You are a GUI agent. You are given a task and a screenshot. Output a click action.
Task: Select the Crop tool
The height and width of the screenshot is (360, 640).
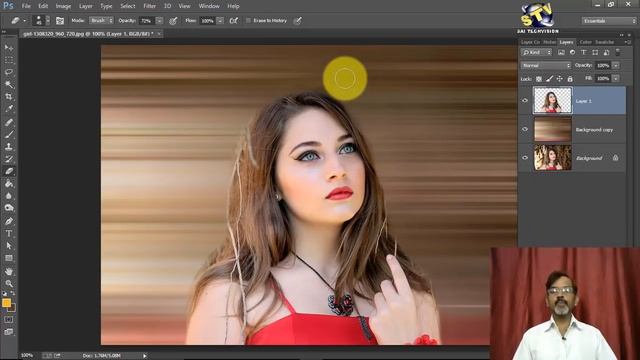9,97
